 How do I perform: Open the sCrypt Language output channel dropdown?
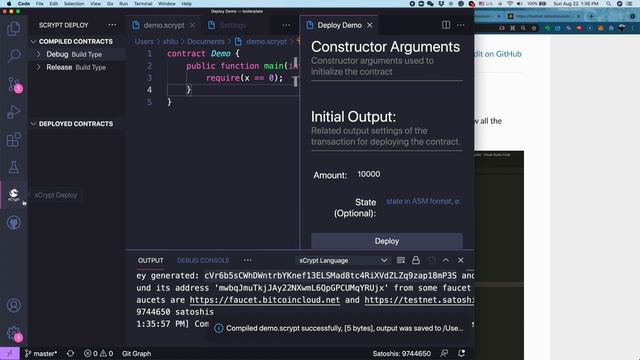coord(343,260)
